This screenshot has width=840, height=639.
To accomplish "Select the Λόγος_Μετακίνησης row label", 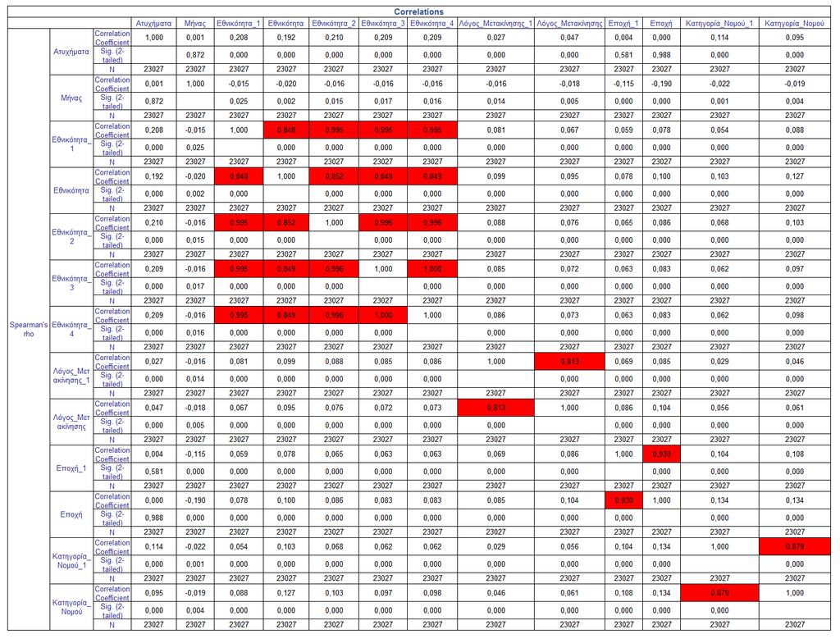I will (71, 422).
